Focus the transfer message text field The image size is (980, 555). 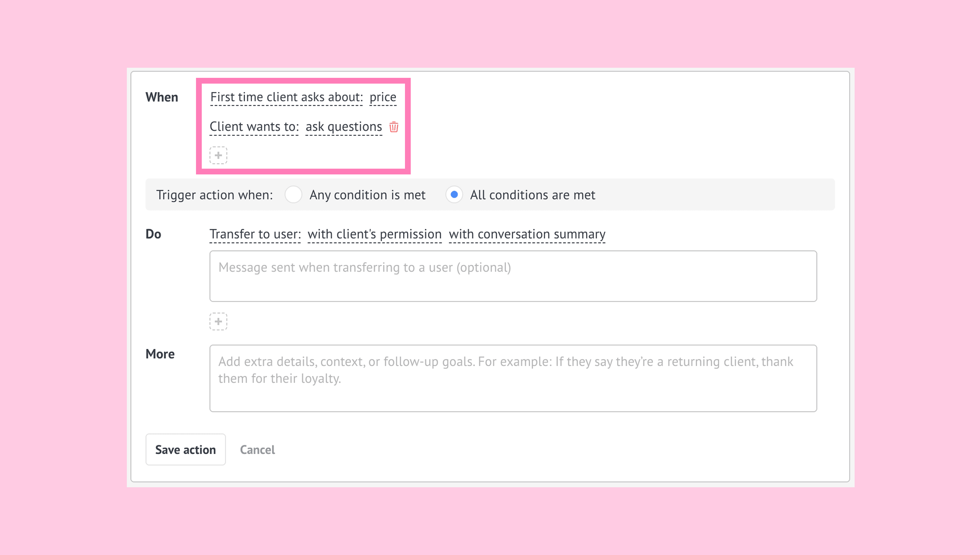click(513, 276)
